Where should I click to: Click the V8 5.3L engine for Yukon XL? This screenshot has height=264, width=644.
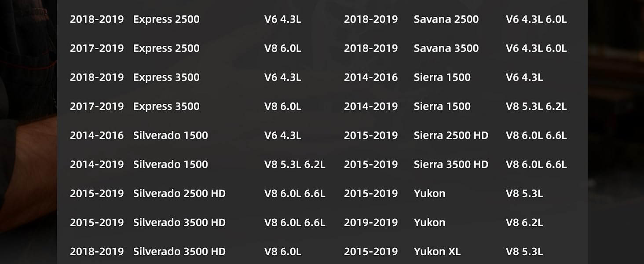point(524,252)
